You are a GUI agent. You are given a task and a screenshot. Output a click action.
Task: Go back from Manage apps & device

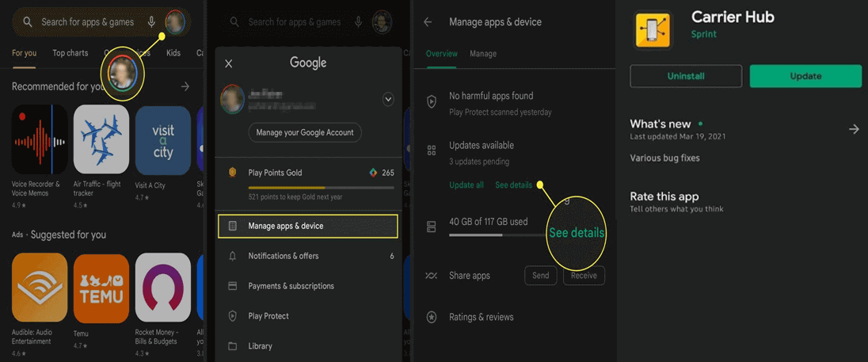(x=428, y=22)
